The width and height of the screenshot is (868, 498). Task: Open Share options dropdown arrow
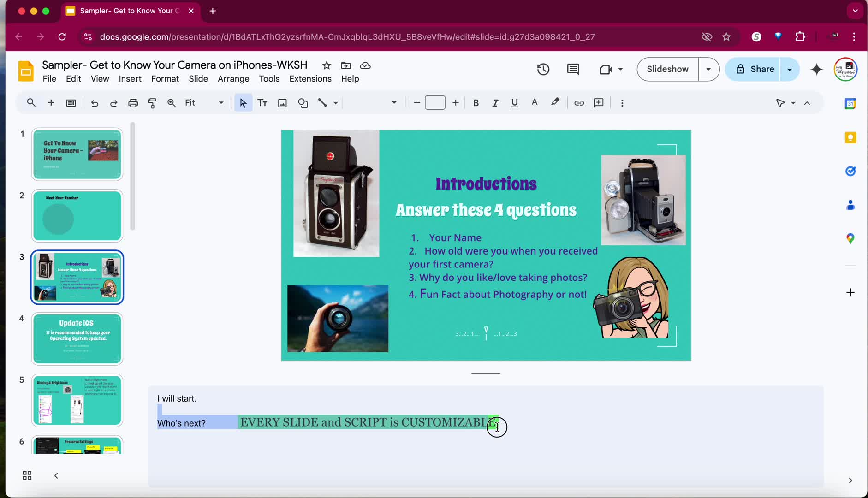pos(790,69)
